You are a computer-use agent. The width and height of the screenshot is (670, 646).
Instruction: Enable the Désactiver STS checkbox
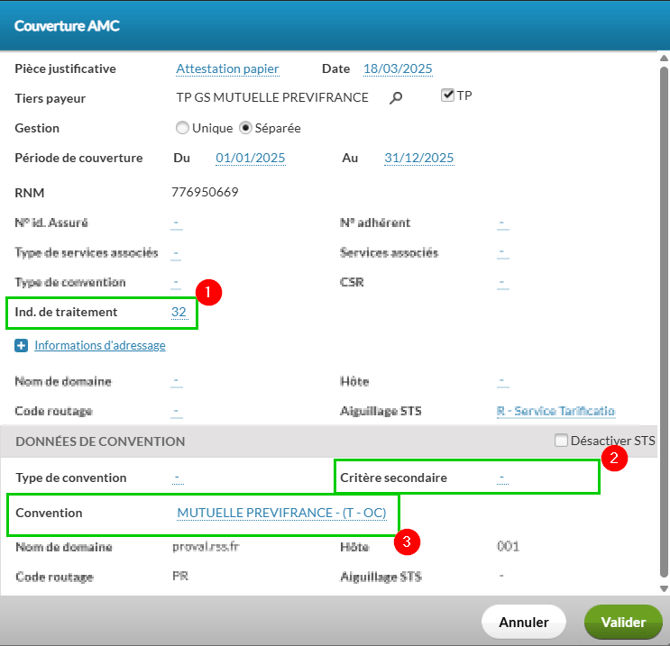(561, 440)
